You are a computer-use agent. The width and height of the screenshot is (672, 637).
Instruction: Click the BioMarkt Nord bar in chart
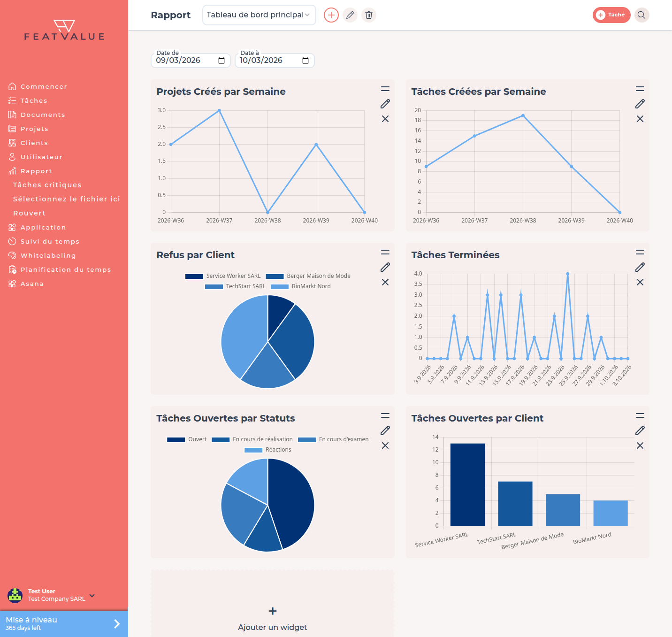coord(611,513)
